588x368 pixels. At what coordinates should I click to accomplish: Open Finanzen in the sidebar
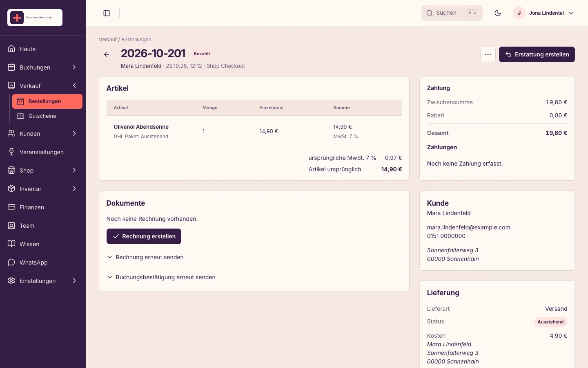point(43,207)
